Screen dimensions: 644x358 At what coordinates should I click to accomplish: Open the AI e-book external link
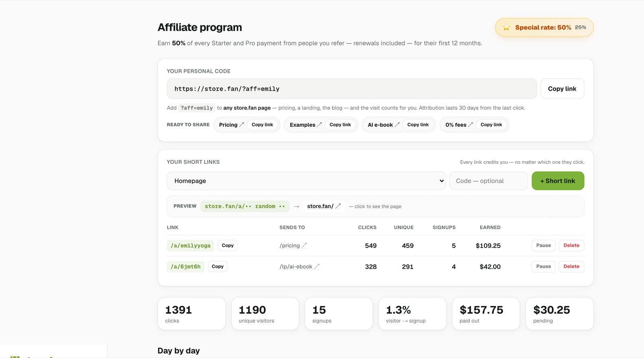point(383,125)
